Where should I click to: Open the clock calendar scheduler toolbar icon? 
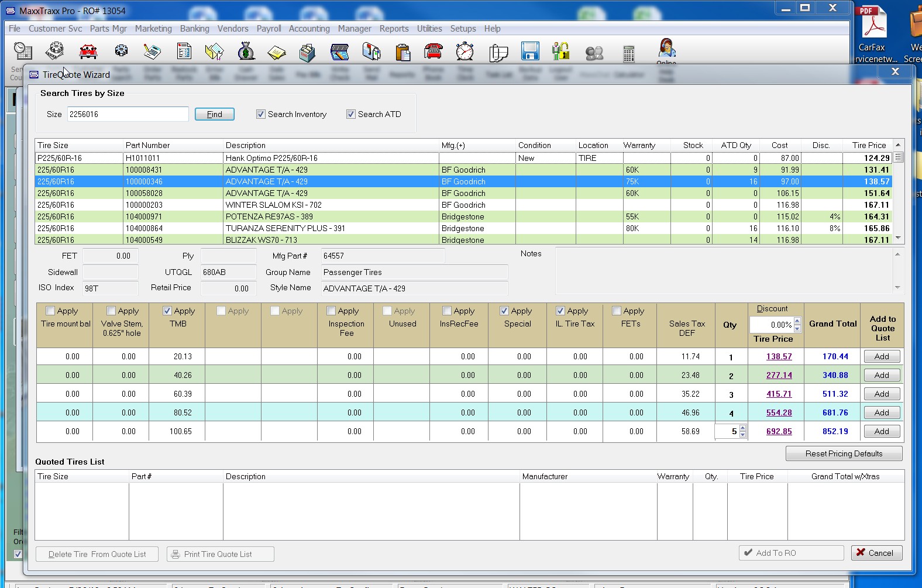23,51
